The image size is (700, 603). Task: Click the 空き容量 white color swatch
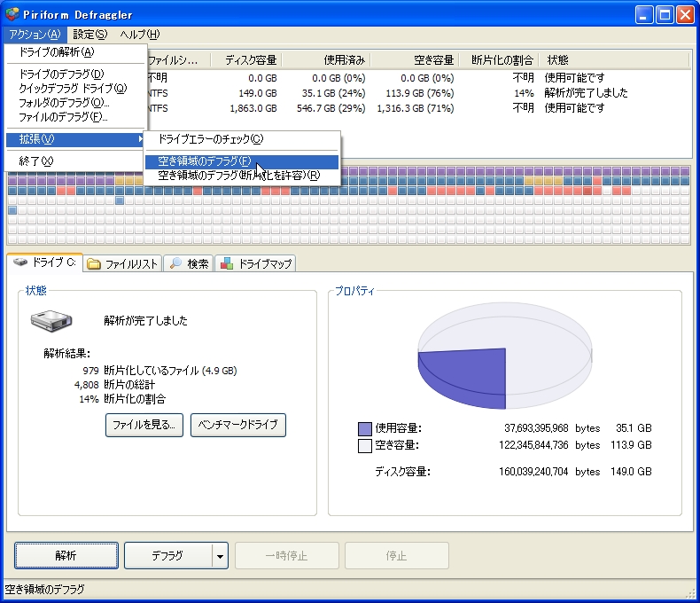[365, 446]
